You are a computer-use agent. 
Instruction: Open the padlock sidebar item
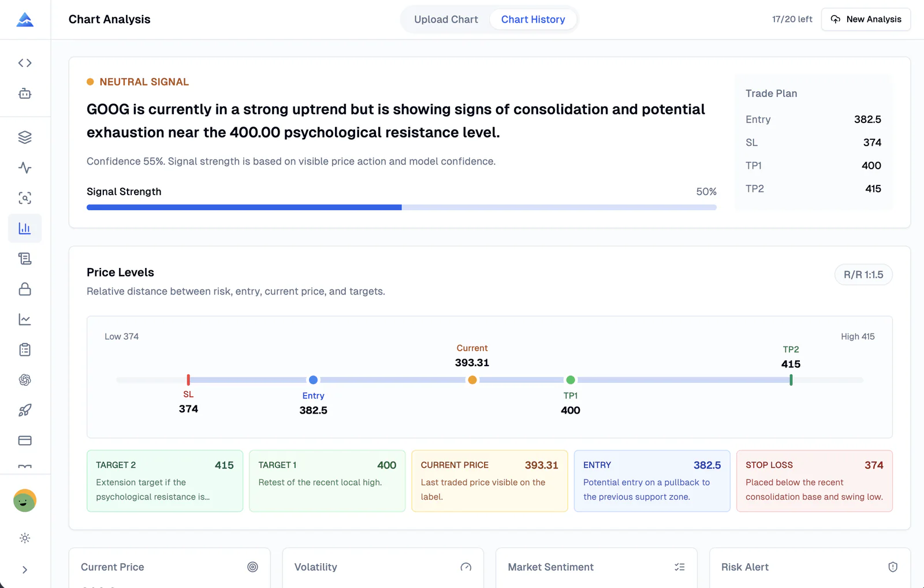point(25,289)
